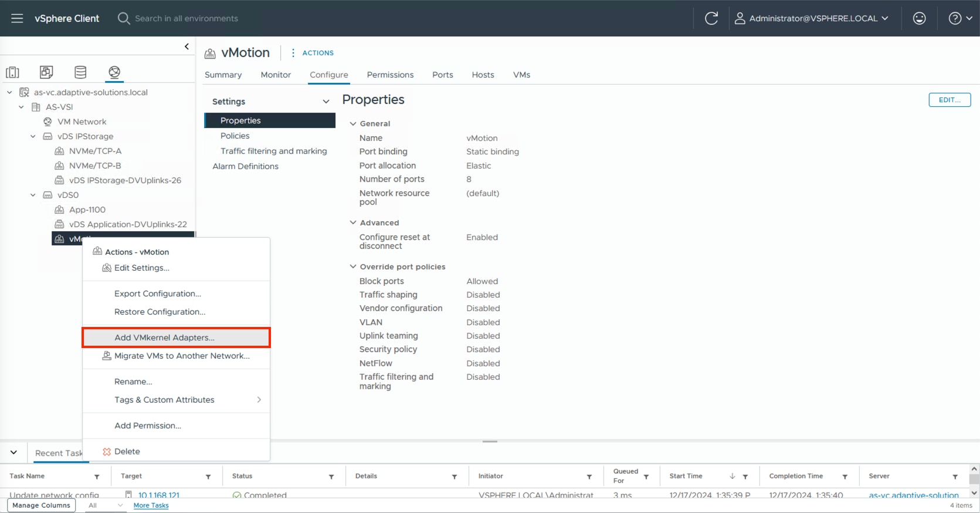This screenshot has width=980, height=513.
Task: Filter the Details column
Action: [x=455, y=477]
